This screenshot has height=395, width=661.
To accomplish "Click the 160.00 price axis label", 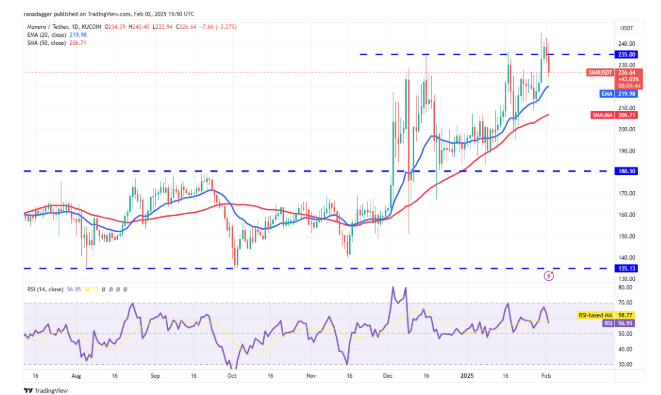I will pos(627,215).
